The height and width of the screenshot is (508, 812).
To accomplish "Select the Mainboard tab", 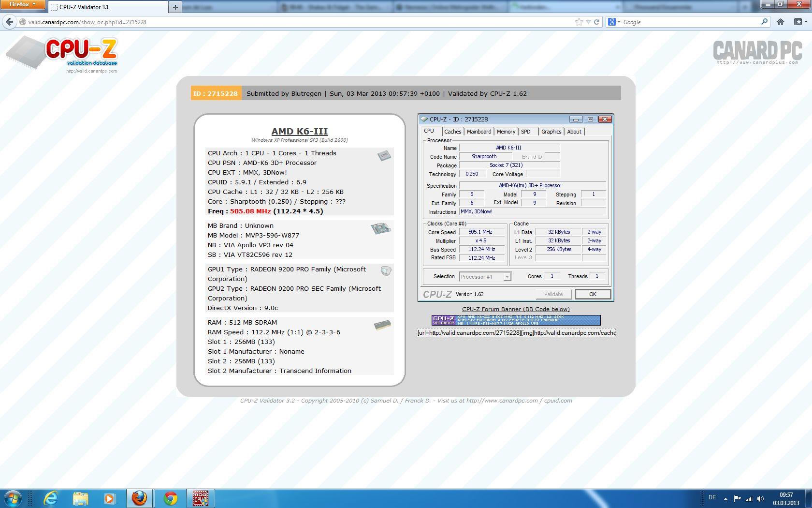I will tap(479, 132).
